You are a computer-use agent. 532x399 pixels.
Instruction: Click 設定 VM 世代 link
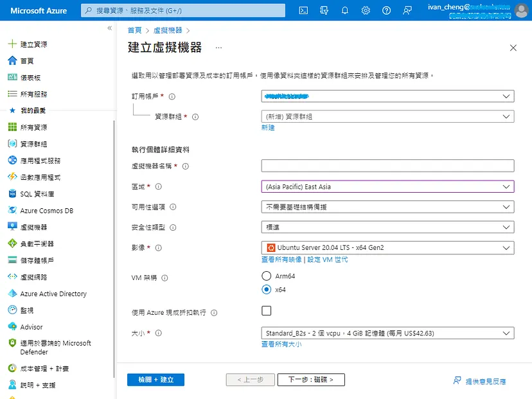coord(328,260)
